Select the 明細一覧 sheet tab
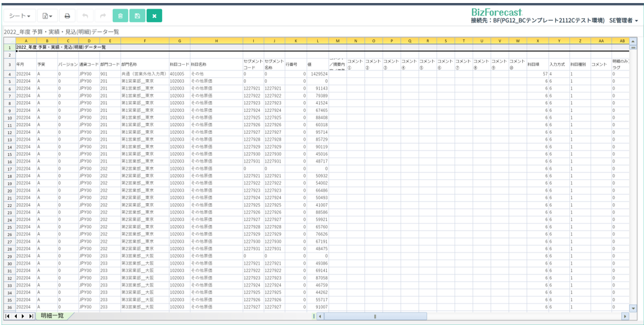Screen dimensions: 644x325 (x=52, y=316)
